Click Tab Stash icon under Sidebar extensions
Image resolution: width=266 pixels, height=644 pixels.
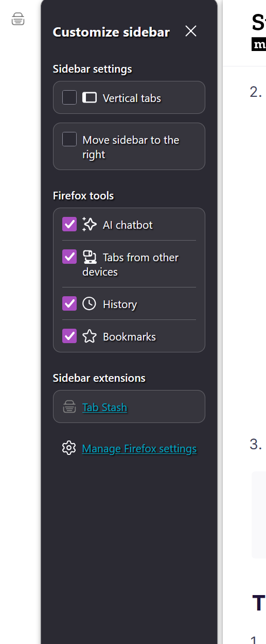click(69, 407)
